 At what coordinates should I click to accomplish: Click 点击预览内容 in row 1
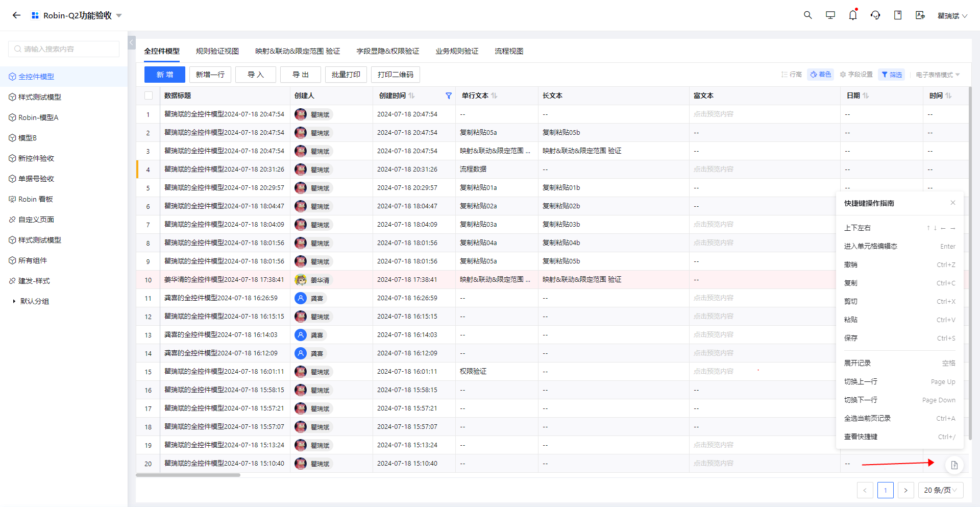(713, 114)
